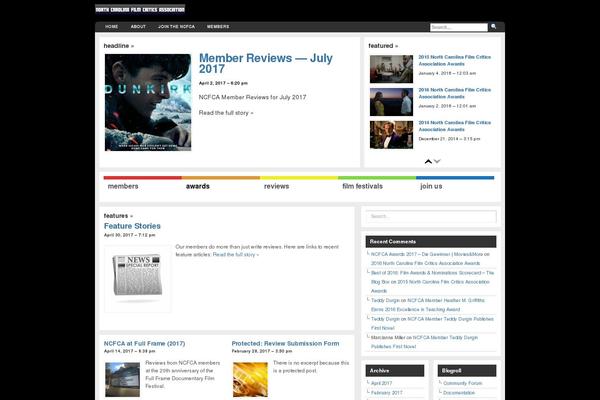
Task: Select the join us tab under blue bar
Action: 431,186
